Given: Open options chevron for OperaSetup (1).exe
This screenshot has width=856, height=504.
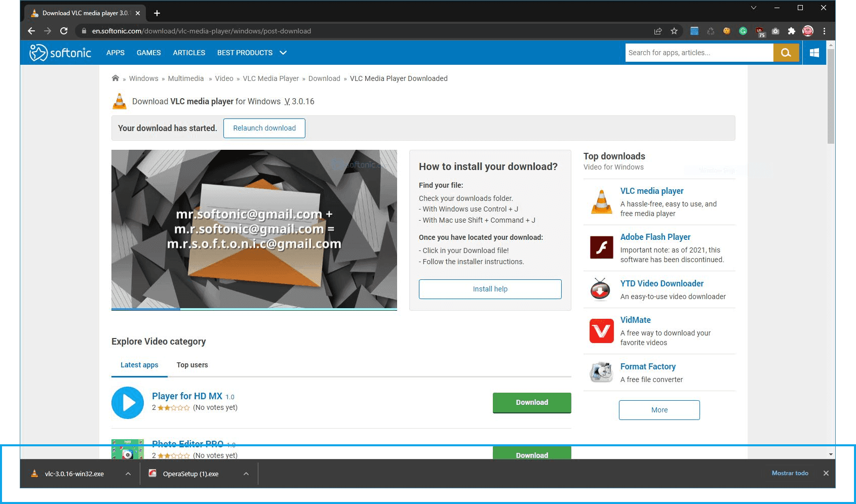Looking at the screenshot, I should (x=246, y=474).
